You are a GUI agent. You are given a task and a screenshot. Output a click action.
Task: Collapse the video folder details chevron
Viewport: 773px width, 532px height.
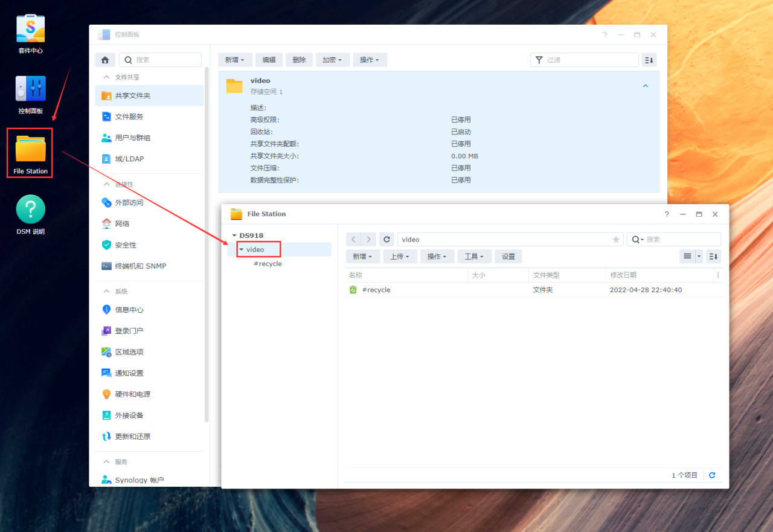[x=645, y=86]
